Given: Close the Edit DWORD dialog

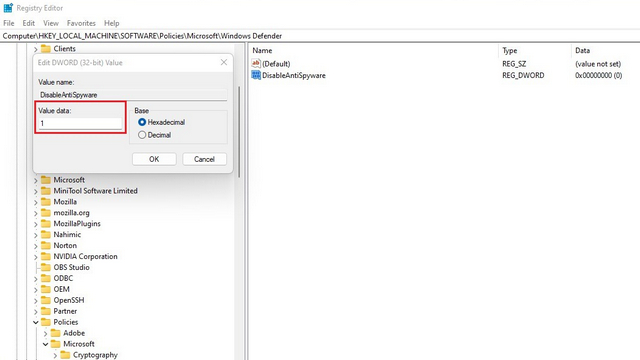Looking at the screenshot, I should click(x=224, y=62).
